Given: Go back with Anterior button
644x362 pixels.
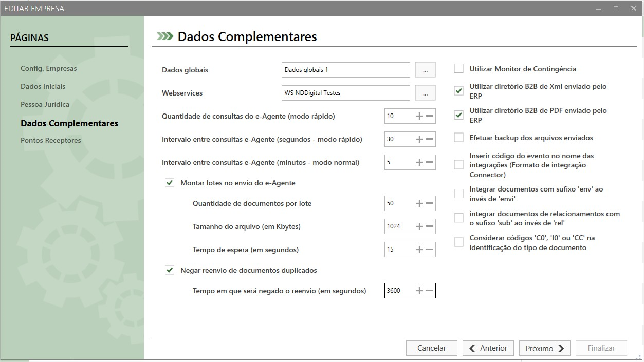Looking at the screenshot, I should (488, 348).
